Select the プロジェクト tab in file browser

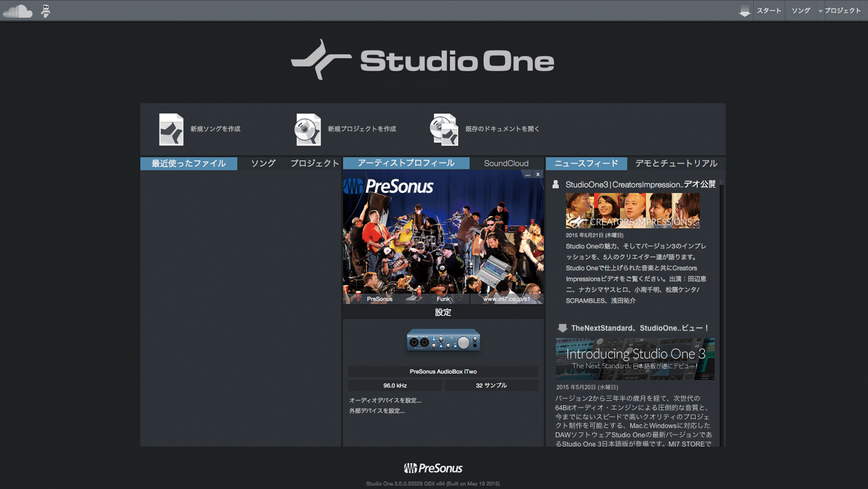click(315, 163)
